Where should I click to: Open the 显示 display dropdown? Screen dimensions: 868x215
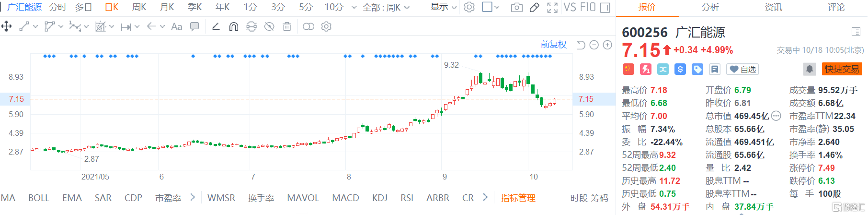click(444, 7)
